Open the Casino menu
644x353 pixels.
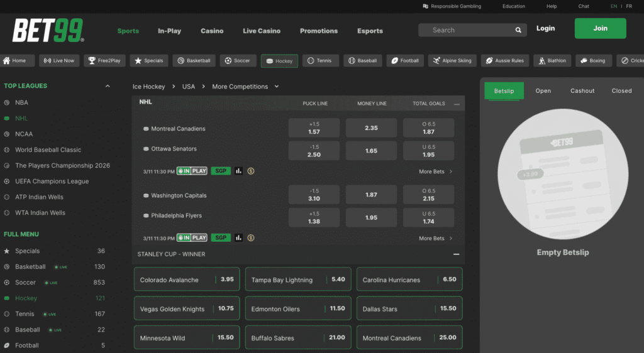tap(212, 31)
